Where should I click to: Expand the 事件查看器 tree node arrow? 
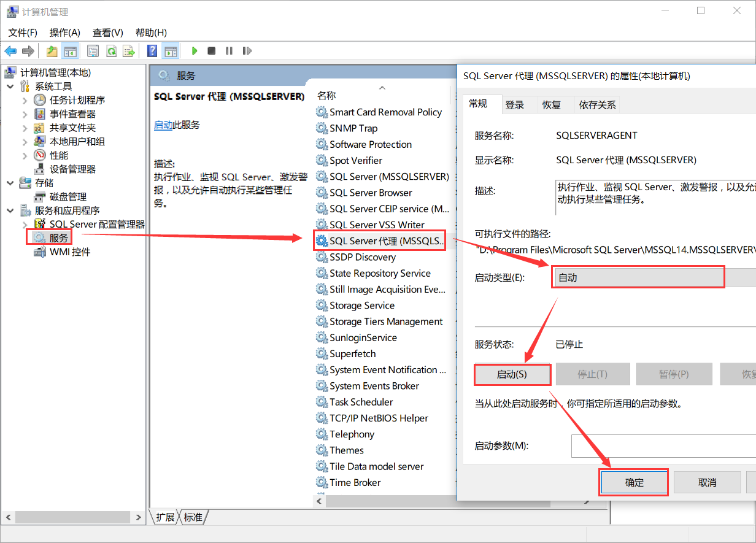point(25,114)
